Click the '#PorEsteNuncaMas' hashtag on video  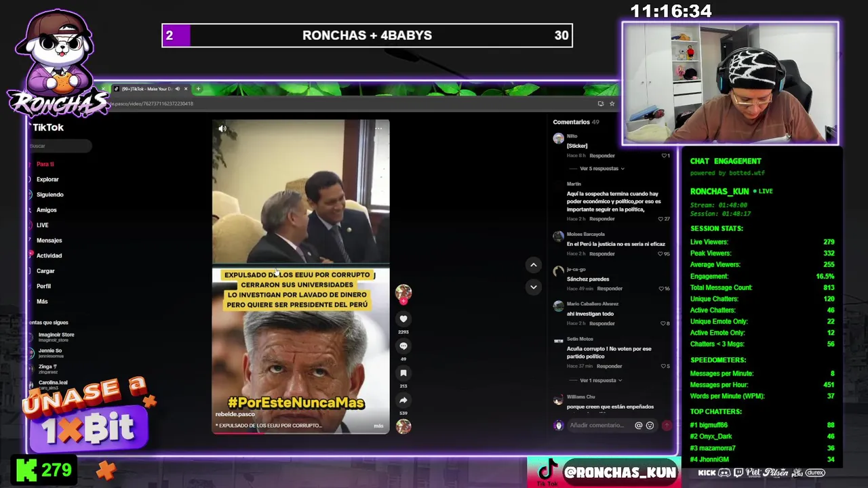click(296, 403)
